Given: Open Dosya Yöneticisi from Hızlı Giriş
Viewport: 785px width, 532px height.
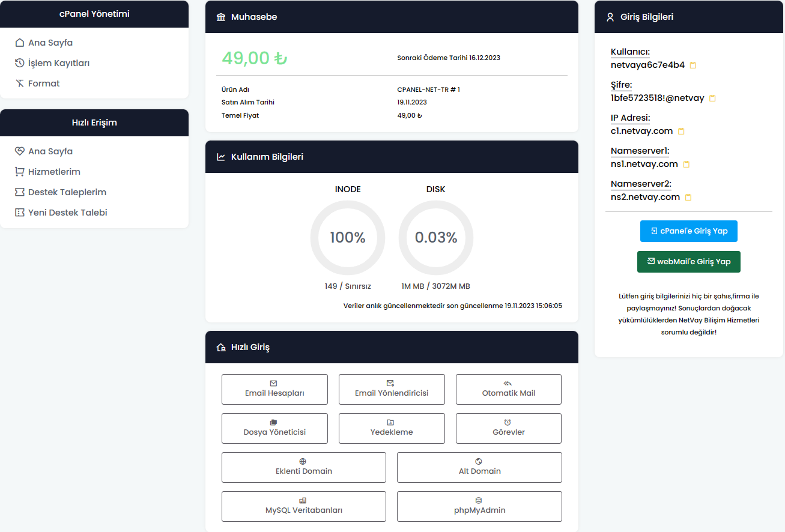Looking at the screenshot, I should tap(274, 428).
